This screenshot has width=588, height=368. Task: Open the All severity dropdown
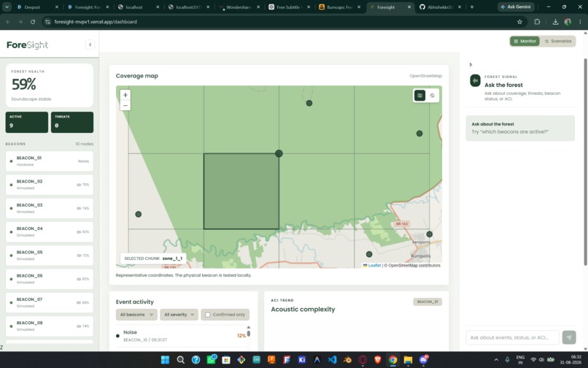(179, 315)
